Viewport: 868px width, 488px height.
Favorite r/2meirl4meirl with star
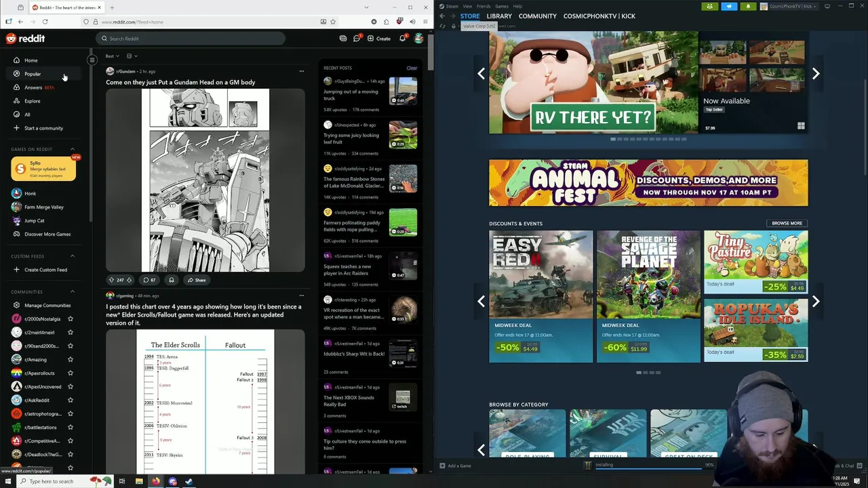[70, 332]
